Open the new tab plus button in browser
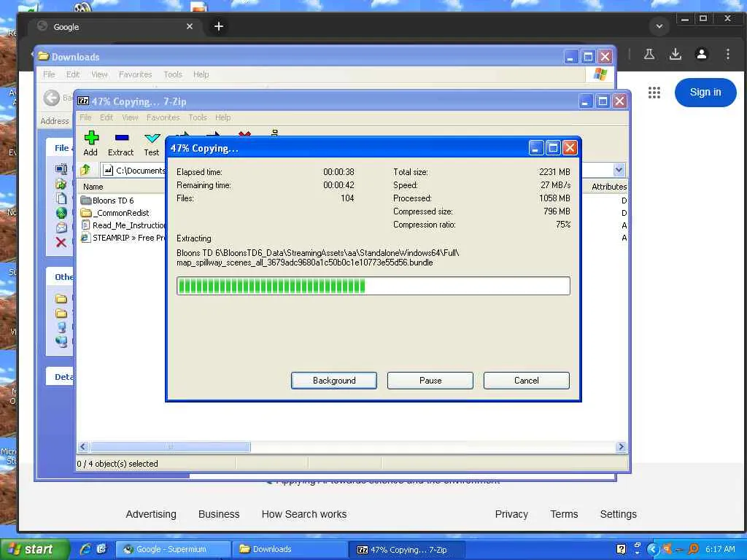 (x=219, y=27)
